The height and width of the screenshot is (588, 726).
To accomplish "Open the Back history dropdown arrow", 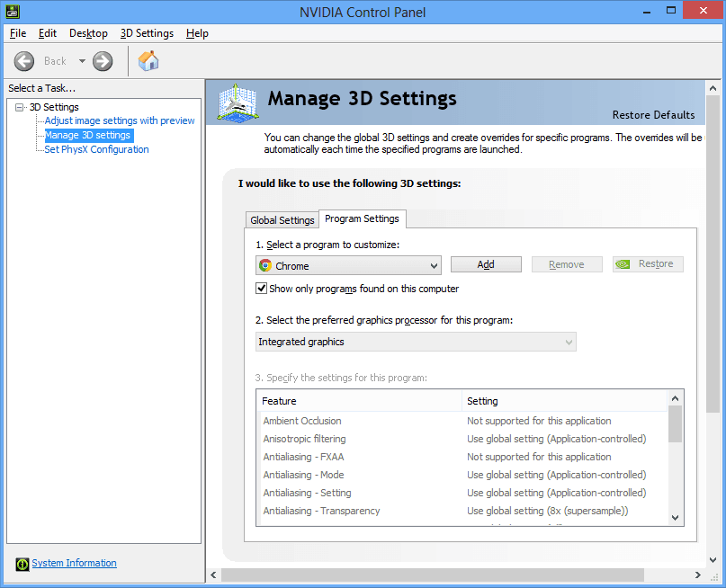I will [x=82, y=61].
